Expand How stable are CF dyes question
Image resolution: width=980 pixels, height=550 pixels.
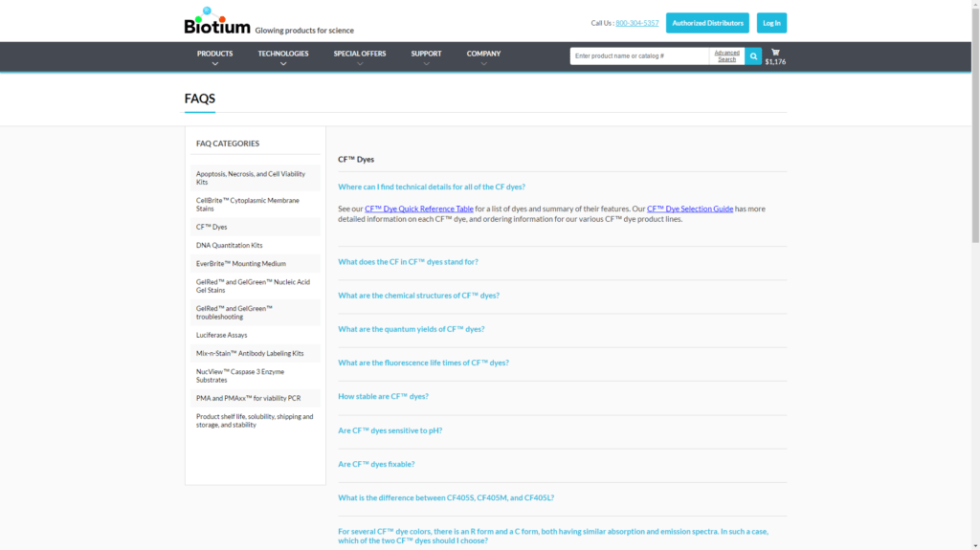pos(383,396)
